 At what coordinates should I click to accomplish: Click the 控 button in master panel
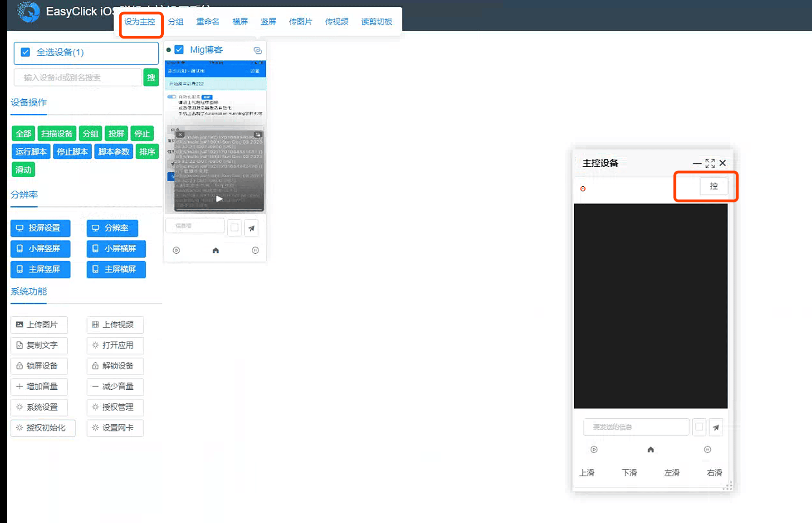[714, 186]
